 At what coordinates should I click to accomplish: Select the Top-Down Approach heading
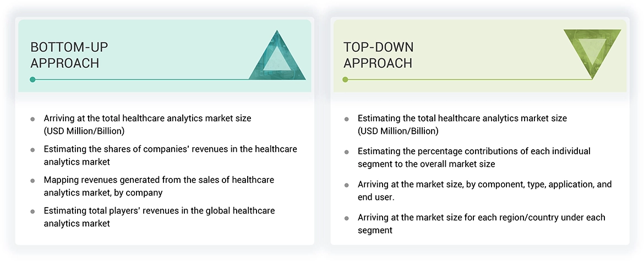tap(378, 55)
